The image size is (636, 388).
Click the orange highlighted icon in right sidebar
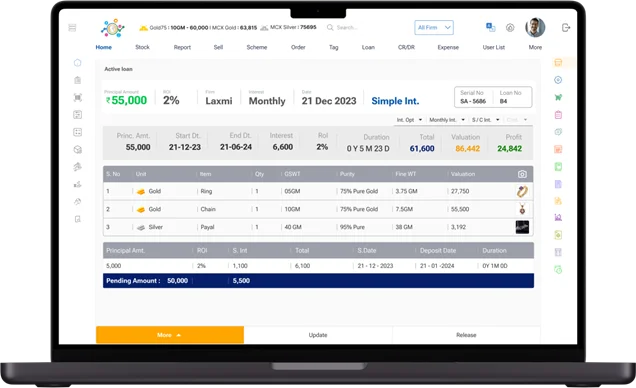click(x=558, y=62)
